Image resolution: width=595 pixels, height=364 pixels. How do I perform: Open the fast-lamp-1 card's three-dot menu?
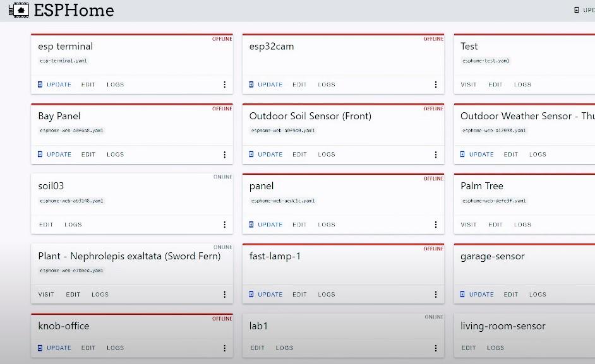tap(436, 294)
